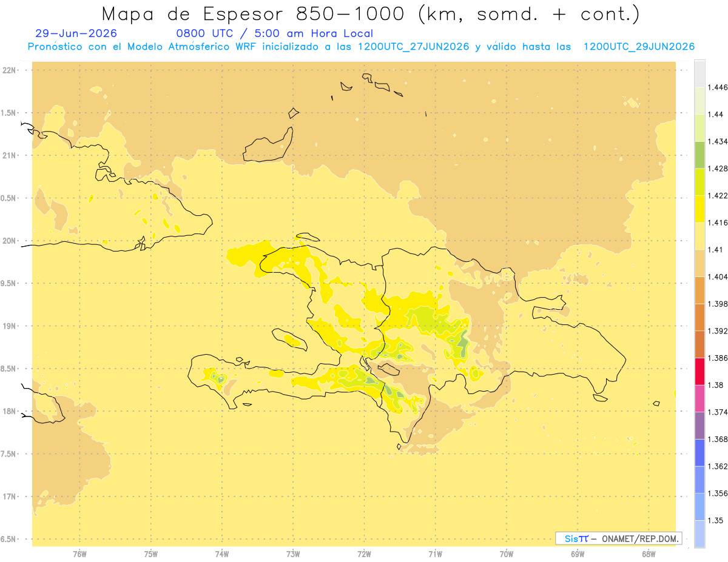Click the red 1.38–1.386 legend swatch
The height and width of the screenshot is (562, 728).
(699, 371)
